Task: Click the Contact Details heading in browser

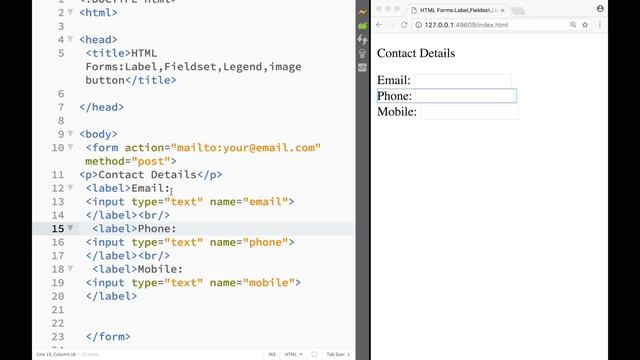Action: 416,53
